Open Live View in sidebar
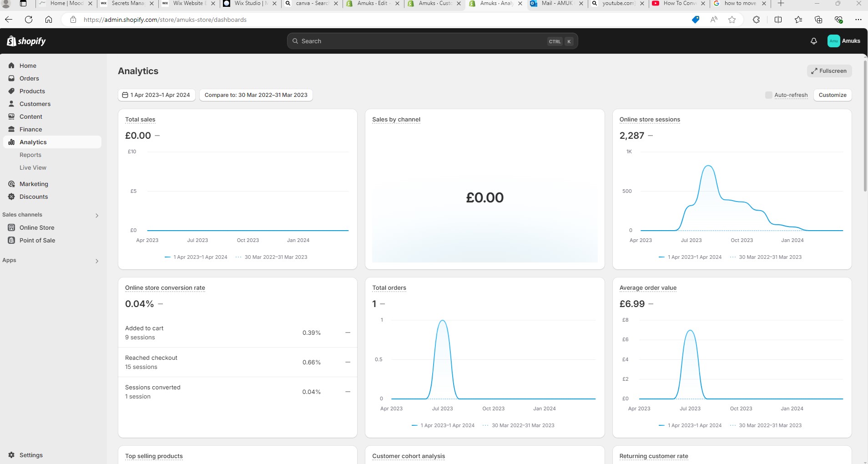Screen dimensions: 868x464 click(x=33, y=167)
